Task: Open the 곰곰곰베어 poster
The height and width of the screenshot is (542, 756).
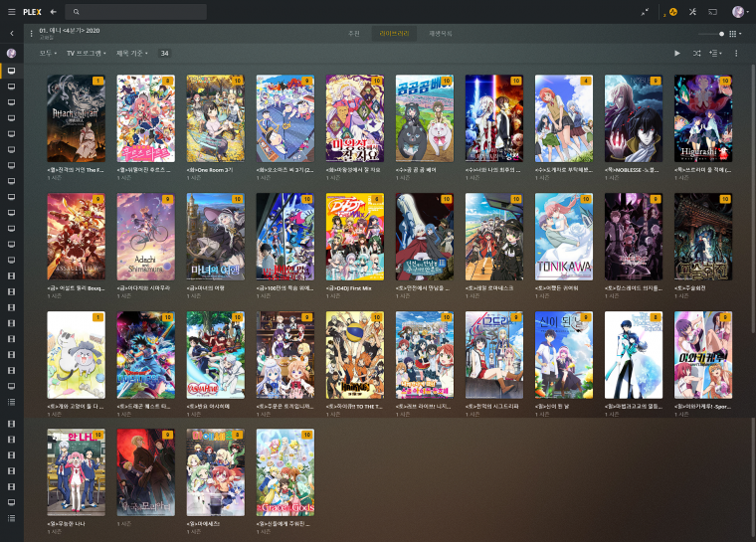Action: point(425,118)
